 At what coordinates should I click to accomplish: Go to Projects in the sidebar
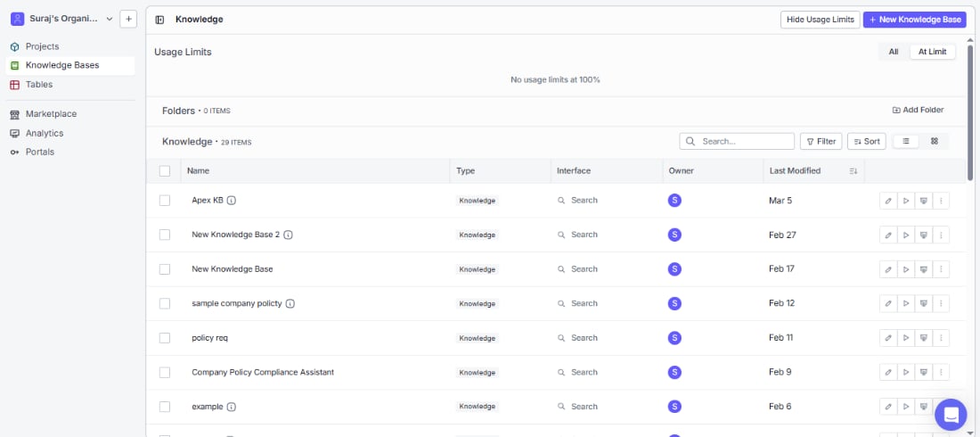[x=70, y=46]
